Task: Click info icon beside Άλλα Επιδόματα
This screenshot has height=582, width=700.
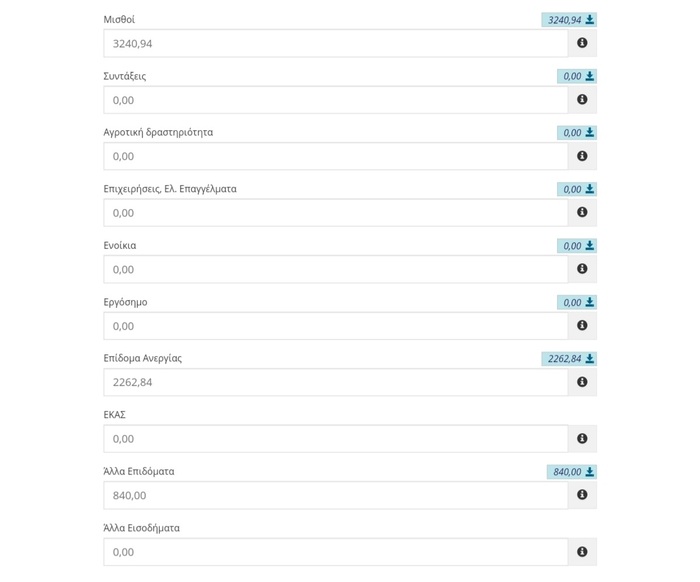Action: (x=582, y=495)
